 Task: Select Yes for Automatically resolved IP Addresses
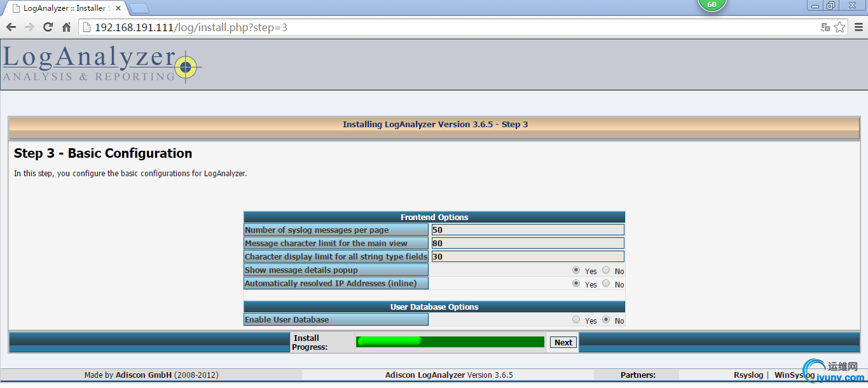576,283
